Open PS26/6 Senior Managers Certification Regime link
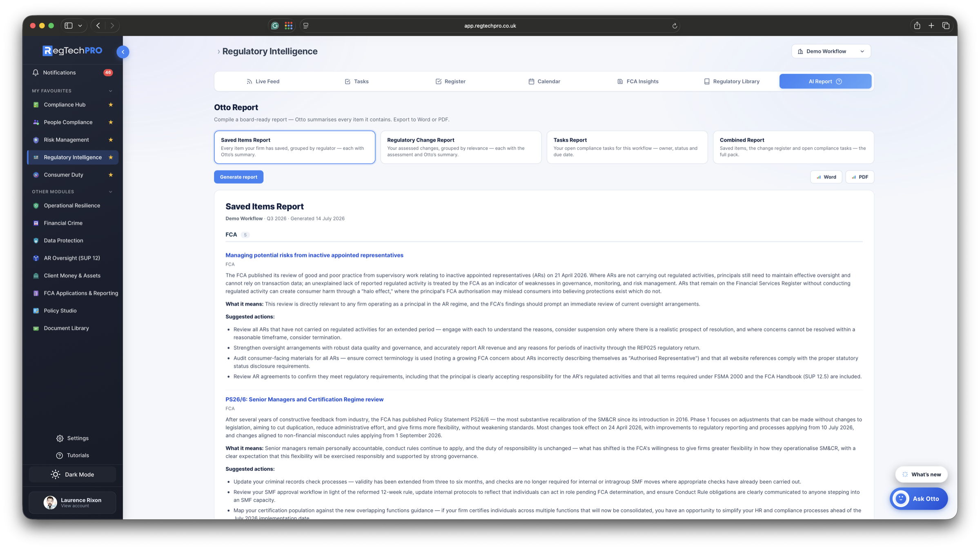The height and width of the screenshot is (549, 980). coord(304,399)
